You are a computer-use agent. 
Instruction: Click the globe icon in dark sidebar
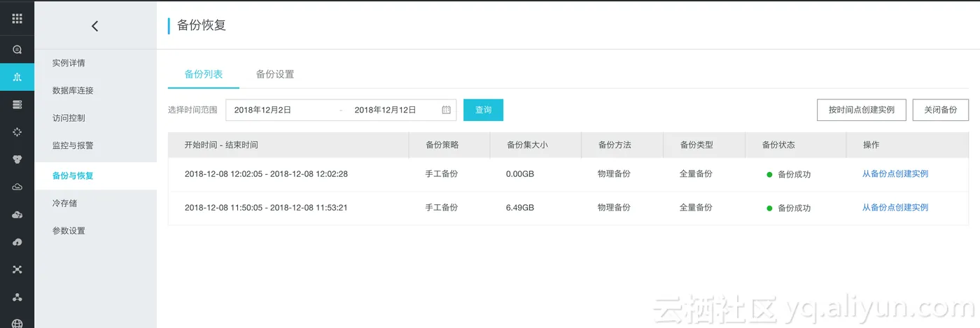pos(17,323)
